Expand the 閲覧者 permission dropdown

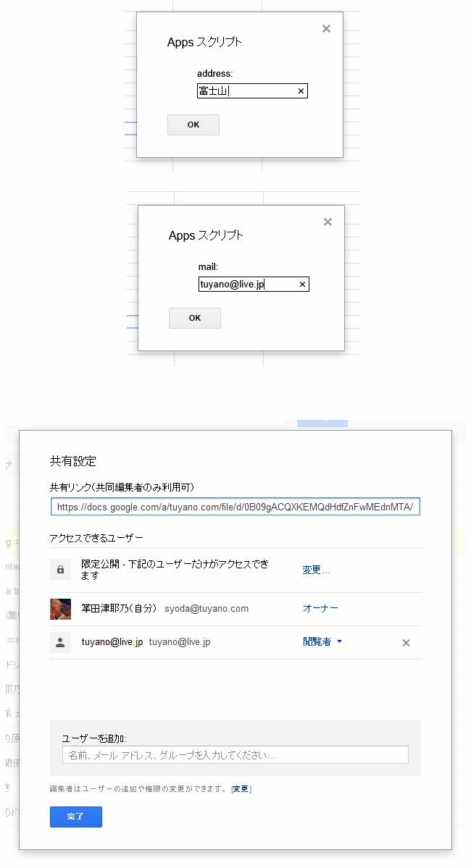point(322,642)
